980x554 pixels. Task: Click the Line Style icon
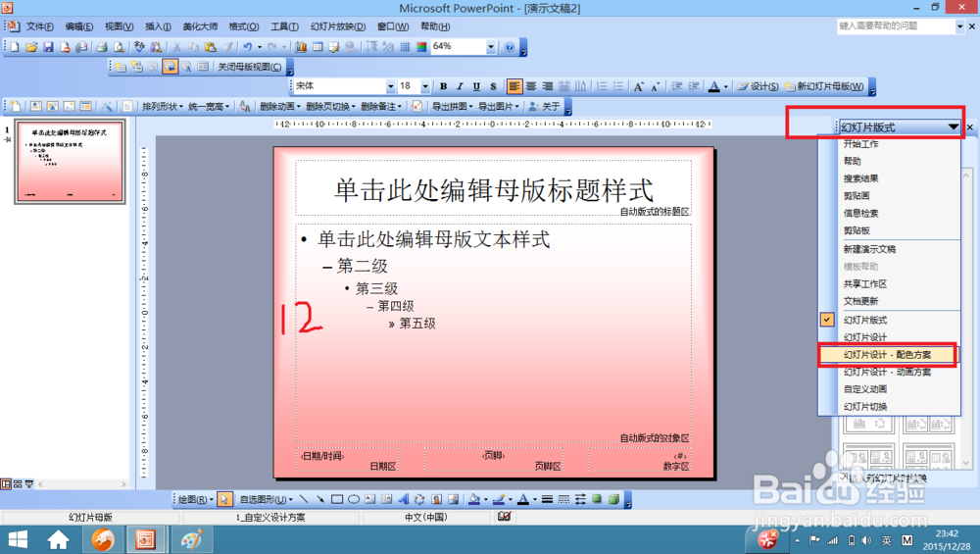547,499
